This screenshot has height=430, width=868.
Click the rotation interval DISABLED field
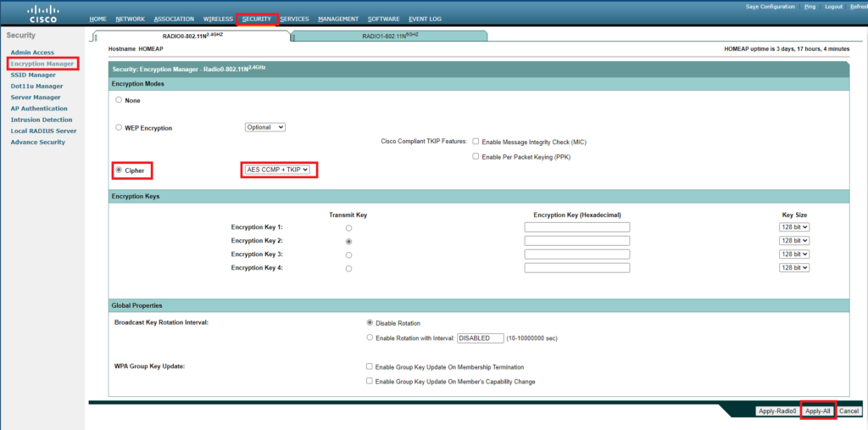click(x=481, y=338)
